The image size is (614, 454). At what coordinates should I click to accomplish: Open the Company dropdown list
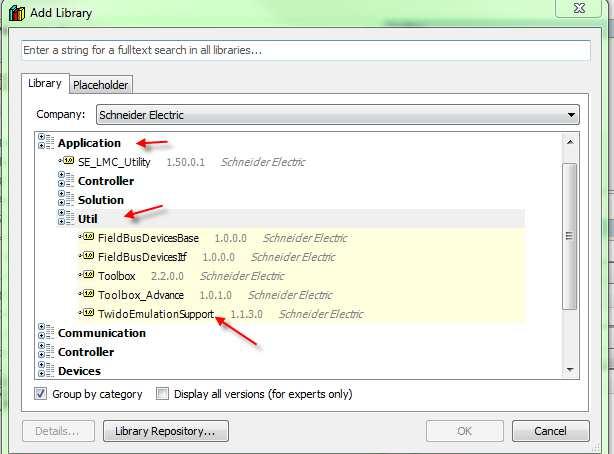click(338, 115)
